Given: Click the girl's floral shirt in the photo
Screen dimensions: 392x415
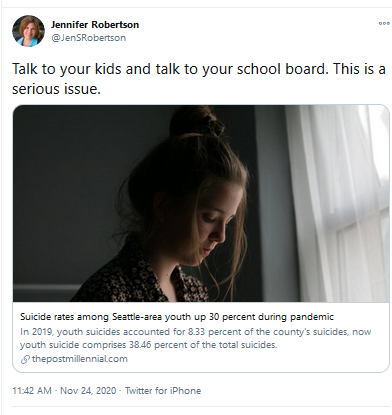Looking at the screenshot, I should point(140,275).
